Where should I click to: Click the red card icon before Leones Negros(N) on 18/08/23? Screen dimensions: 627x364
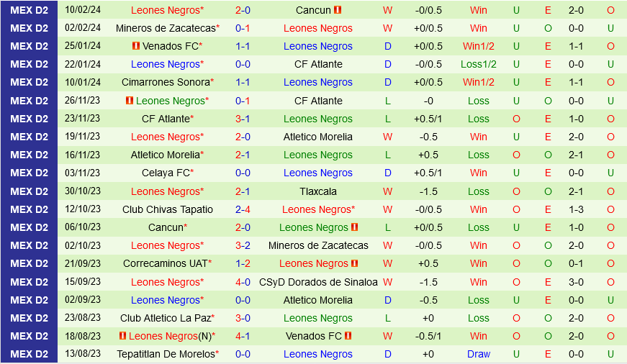pyautogui.click(x=122, y=336)
